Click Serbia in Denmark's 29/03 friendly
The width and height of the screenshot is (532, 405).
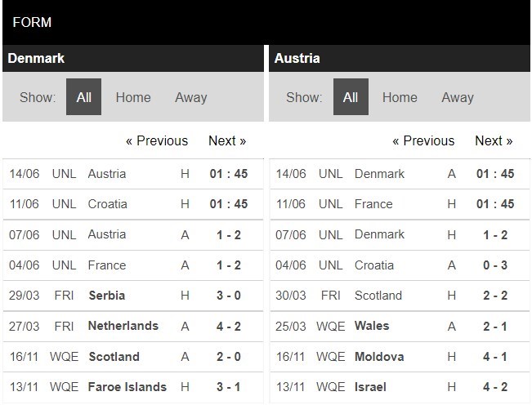(107, 296)
